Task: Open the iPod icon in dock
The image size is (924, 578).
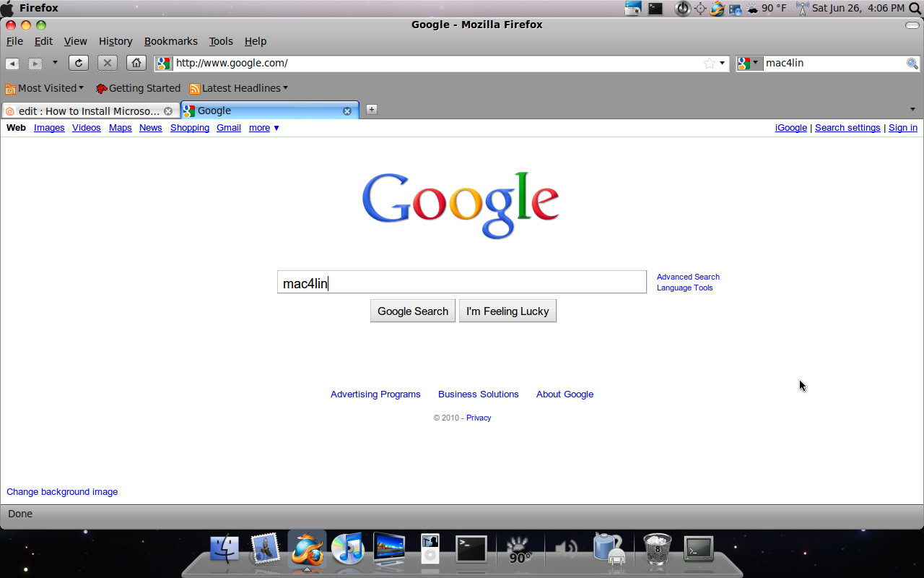Action: pyautogui.click(x=430, y=549)
